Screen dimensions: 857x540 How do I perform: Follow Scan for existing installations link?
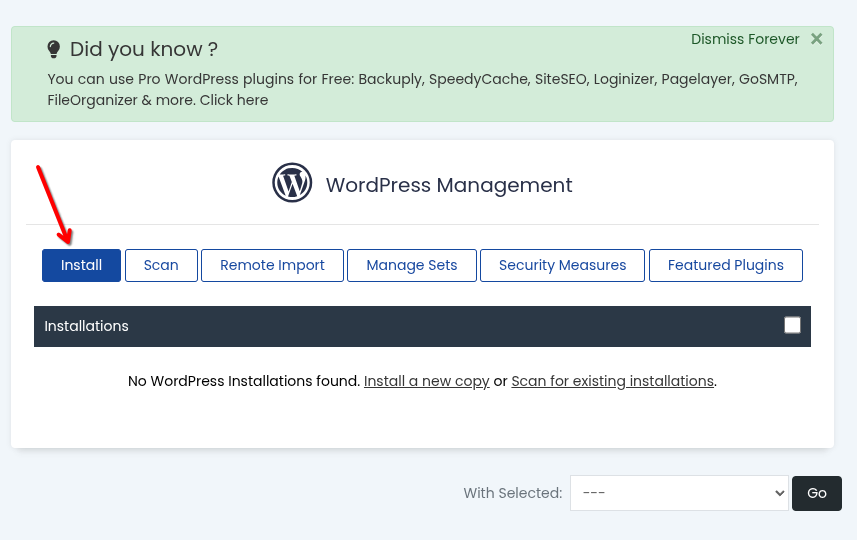tap(613, 381)
